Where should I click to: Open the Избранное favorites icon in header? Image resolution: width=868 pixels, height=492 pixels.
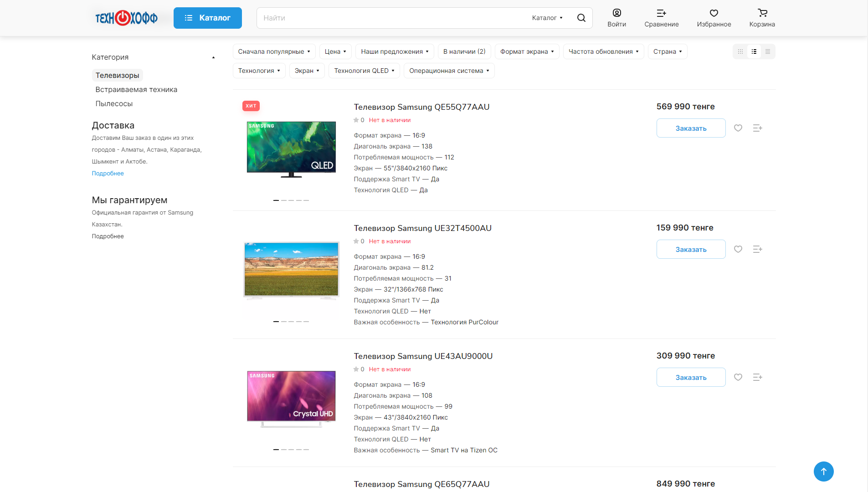tap(714, 18)
